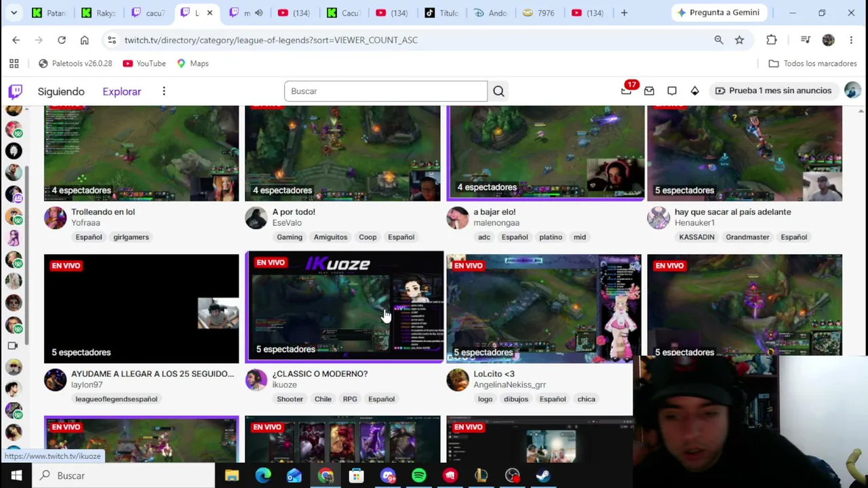Screen dimensions: 868x488
Task: Go to the Explorar section
Action: (122, 91)
